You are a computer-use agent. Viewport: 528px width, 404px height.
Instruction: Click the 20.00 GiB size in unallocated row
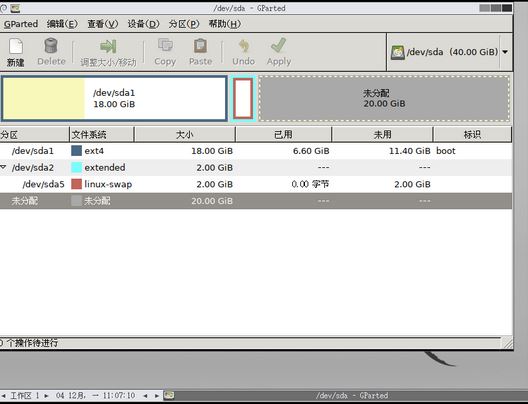212,201
